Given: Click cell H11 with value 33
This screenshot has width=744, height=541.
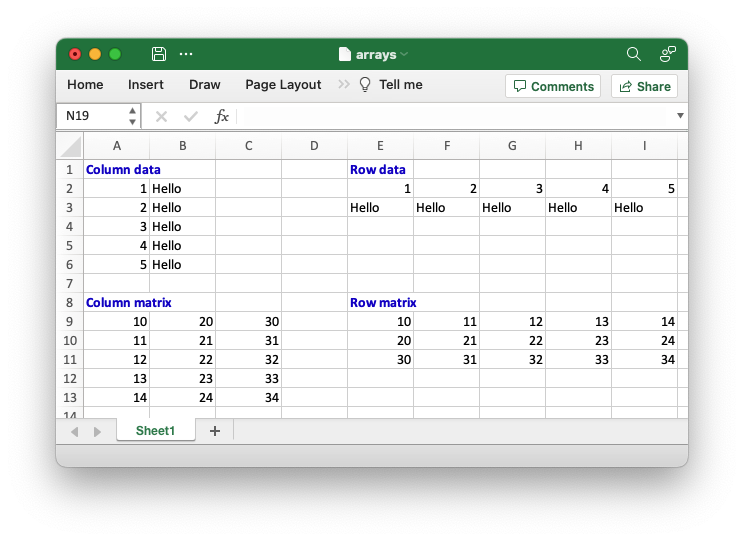Looking at the screenshot, I should click(578, 359).
